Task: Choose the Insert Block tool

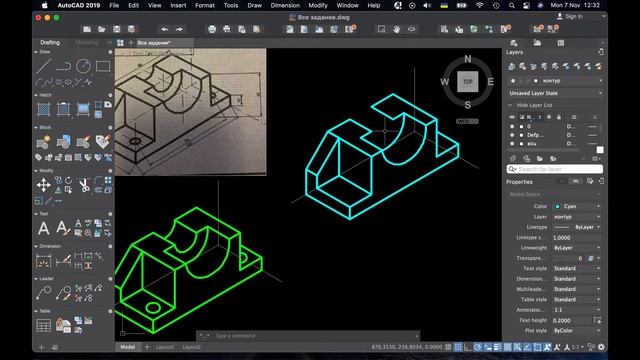Action: pyautogui.click(x=63, y=142)
